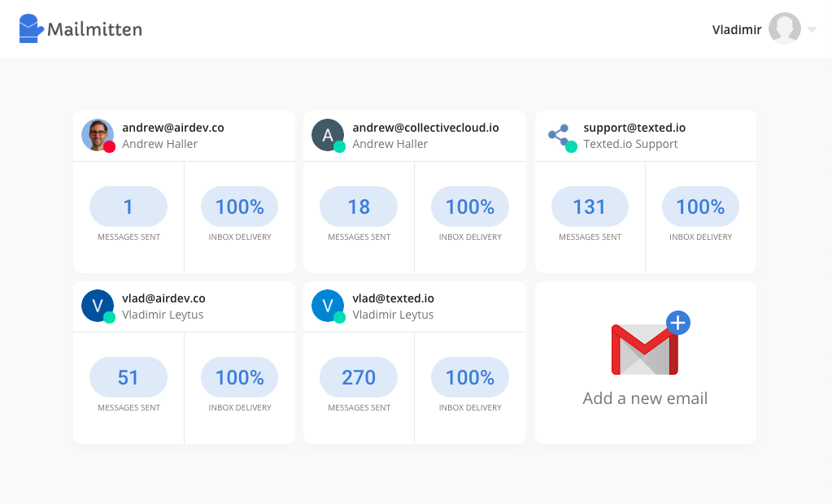832x504 pixels.
Task: Open Vladimir's profile avatar
Action: (x=784, y=28)
